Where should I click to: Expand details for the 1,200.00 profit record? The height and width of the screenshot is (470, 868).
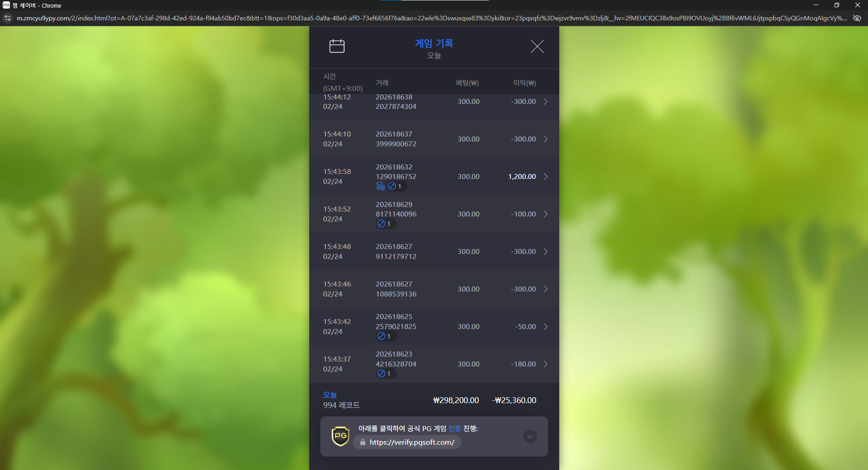click(x=546, y=177)
